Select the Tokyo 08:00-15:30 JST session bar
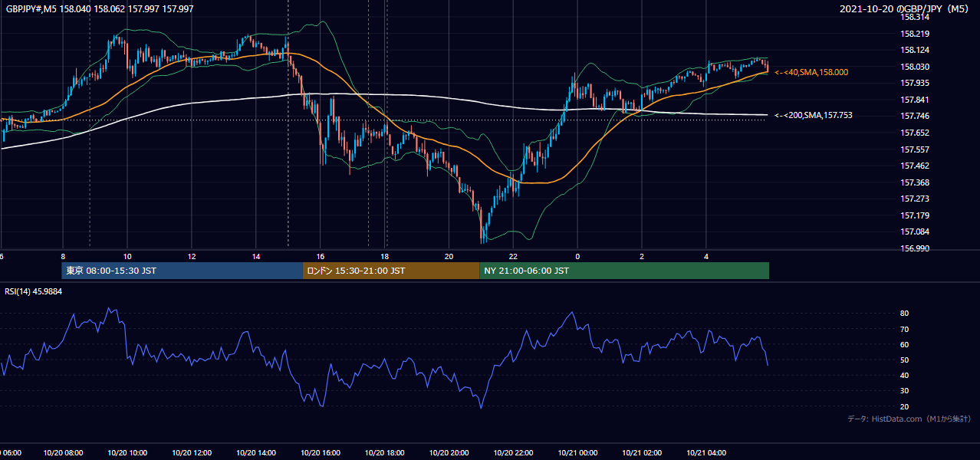The height and width of the screenshot is (460, 980). [x=183, y=271]
